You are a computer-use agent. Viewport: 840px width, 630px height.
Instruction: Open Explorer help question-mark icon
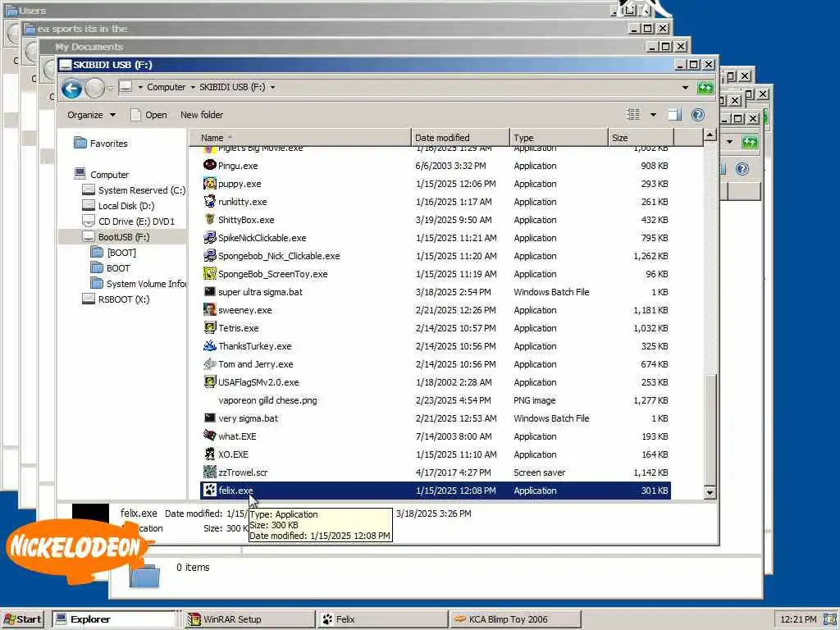[697, 114]
